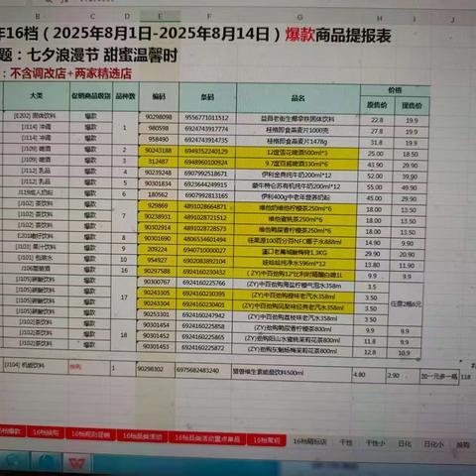The image size is (476, 476).
Task: Select product name 伊利金典纯牛奶200ml*12
Action: (x=297, y=175)
